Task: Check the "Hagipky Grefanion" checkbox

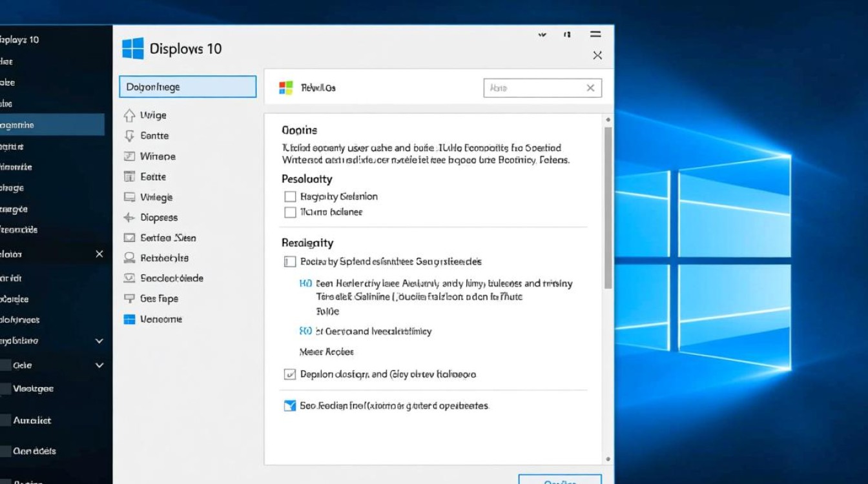Action: (x=290, y=196)
